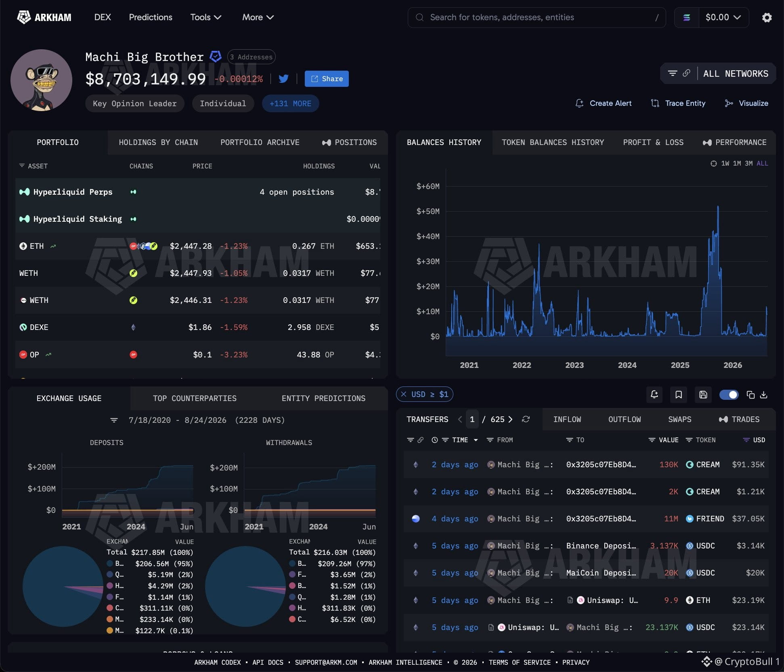Click Visualize
This screenshot has height=672, width=784.
746,103
